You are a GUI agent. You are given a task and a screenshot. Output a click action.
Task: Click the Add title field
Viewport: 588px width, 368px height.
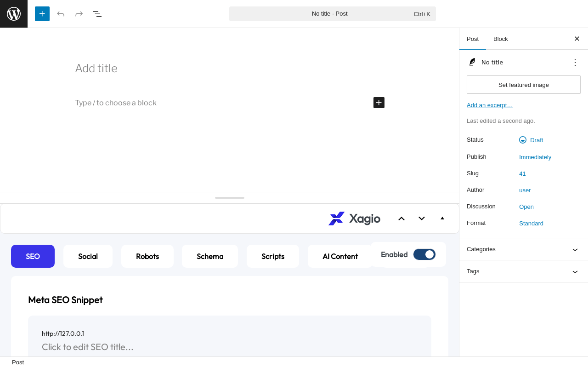point(230,68)
